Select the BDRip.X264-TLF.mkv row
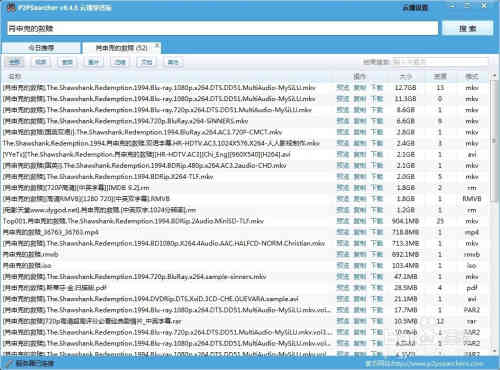This screenshot has height=370, width=500. pos(246,176)
